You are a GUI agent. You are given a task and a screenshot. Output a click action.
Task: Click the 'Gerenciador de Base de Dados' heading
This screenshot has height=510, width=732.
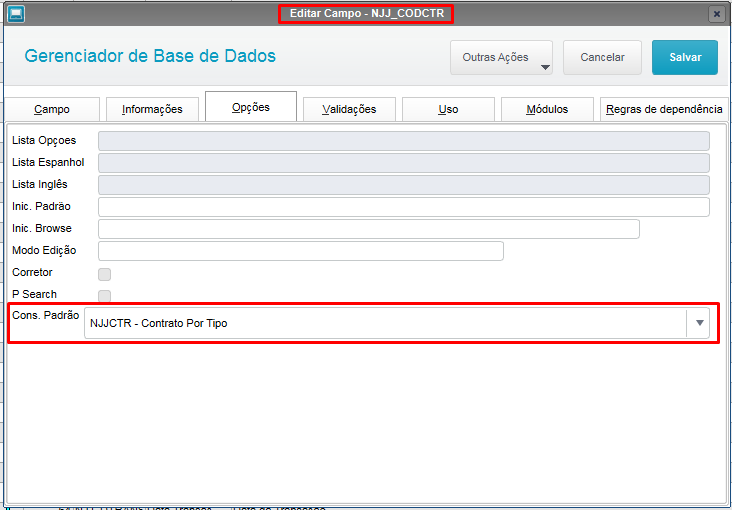pyautogui.click(x=150, y=56)
